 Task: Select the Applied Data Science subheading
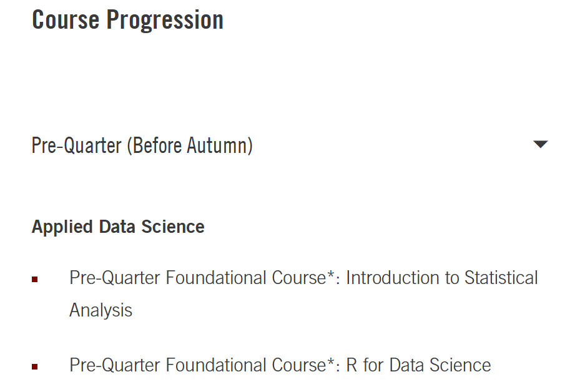[x=118, y=227]
